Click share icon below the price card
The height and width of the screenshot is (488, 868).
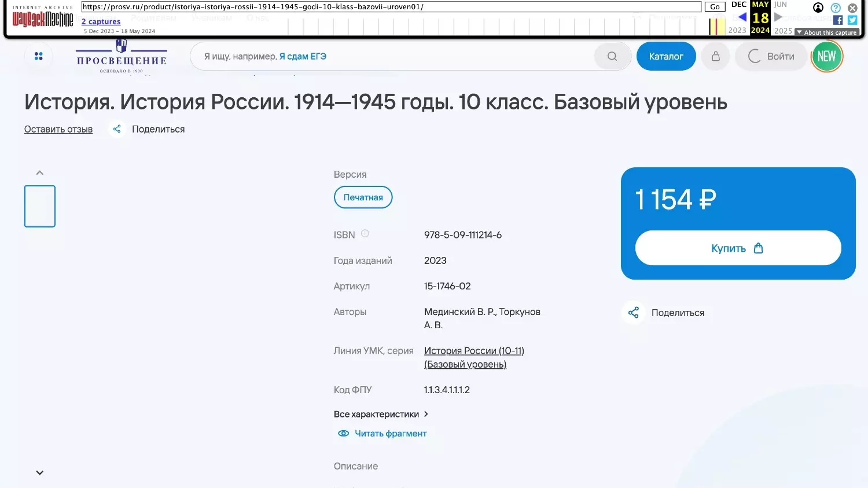click(x=634, y=313)
